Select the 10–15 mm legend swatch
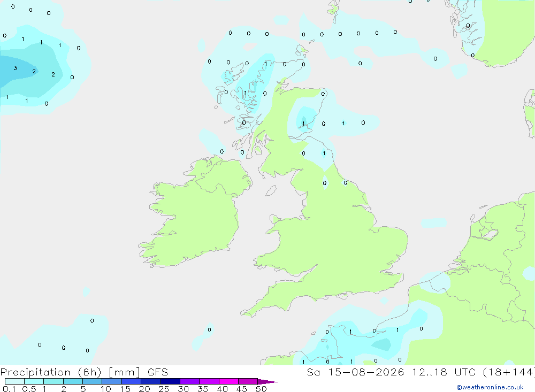 112,381
